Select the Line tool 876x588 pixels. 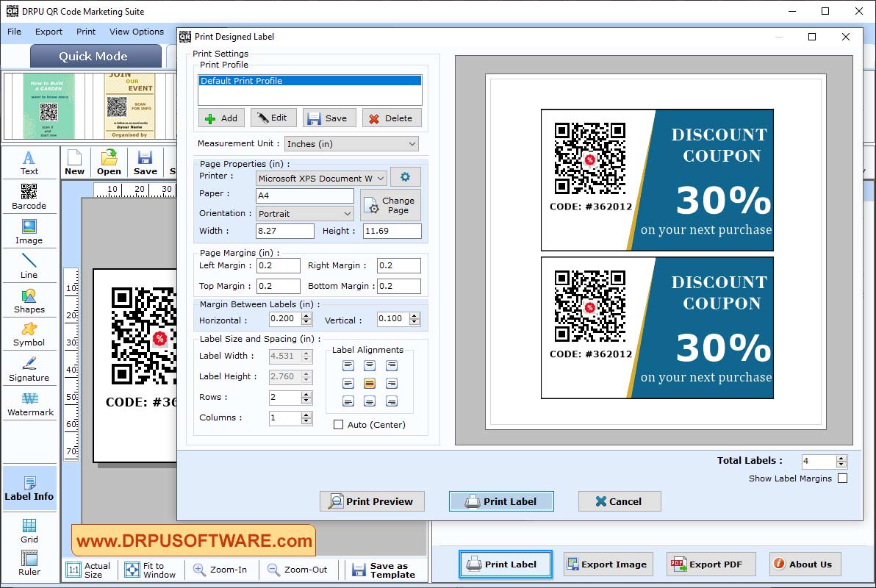coord(29,266)
